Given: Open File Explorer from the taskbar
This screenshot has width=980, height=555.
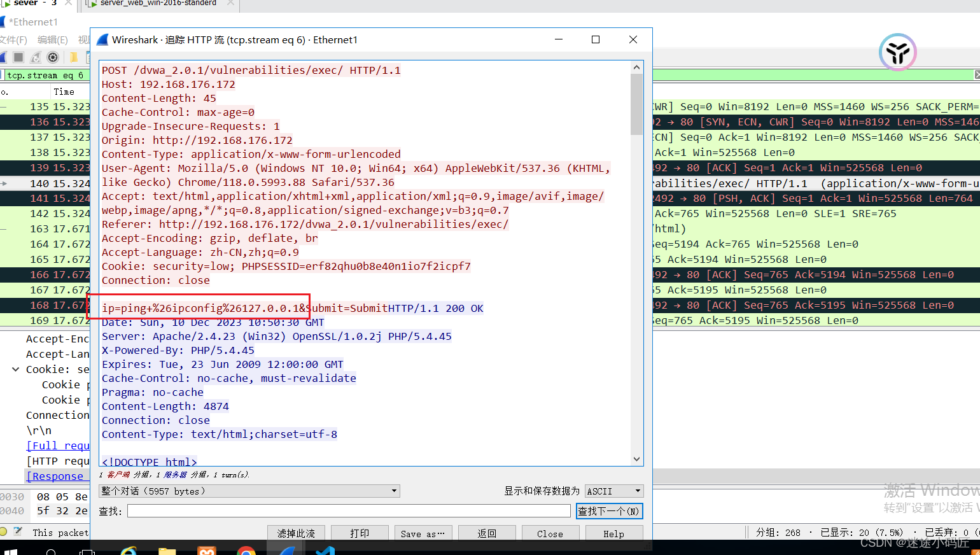Looking at the screenshot, I should pyautogui.click(x=167, y=551).
